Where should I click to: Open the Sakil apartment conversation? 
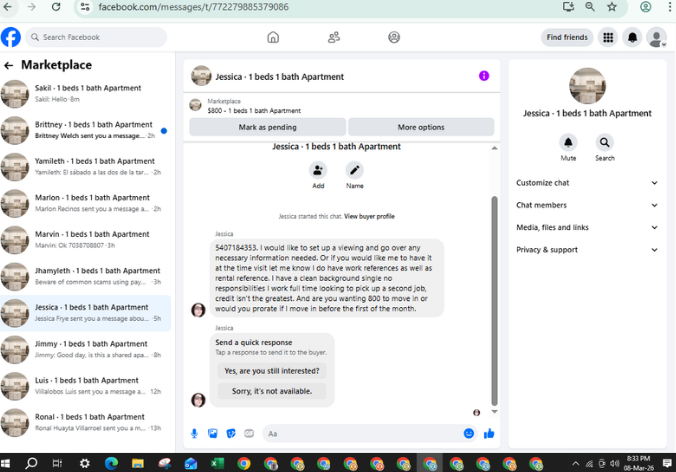85,94
